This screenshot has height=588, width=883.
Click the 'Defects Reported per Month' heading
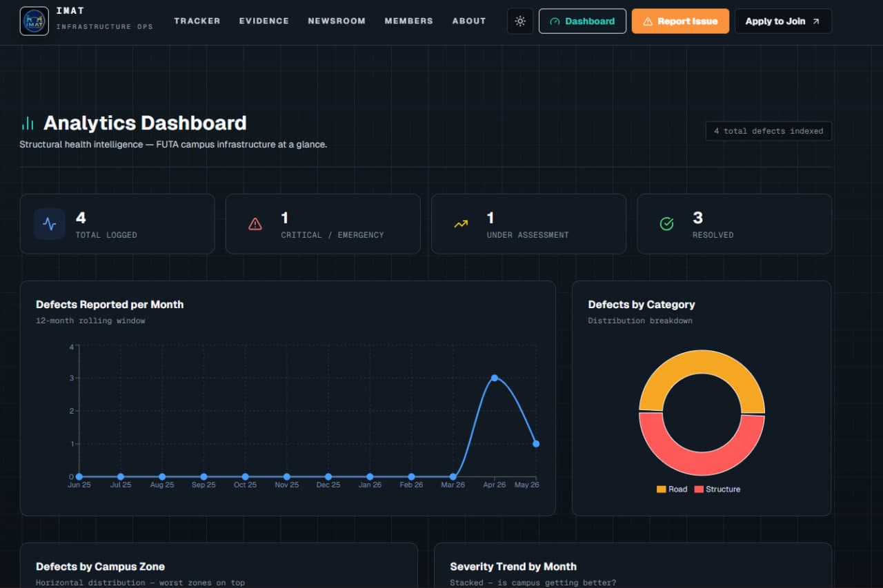pyautogui.click(x=110, y=305)
